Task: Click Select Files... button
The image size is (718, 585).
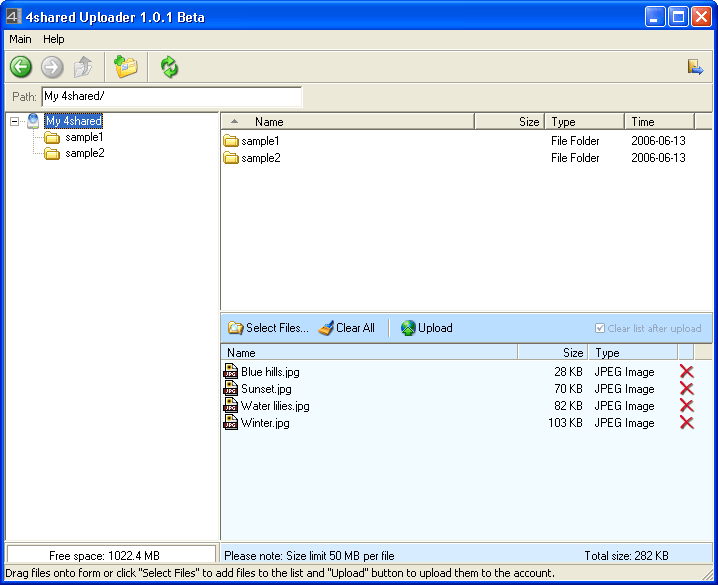Action: tap(268, 328)
